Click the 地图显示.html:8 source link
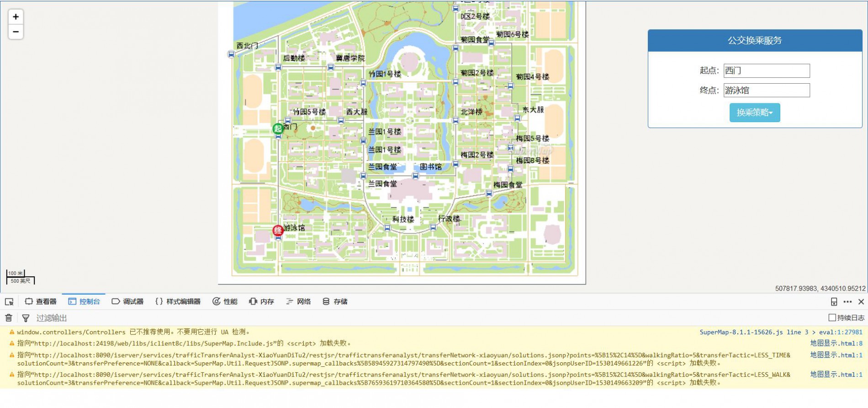Viewport: 868px width, 408px height. coord(836,344)
